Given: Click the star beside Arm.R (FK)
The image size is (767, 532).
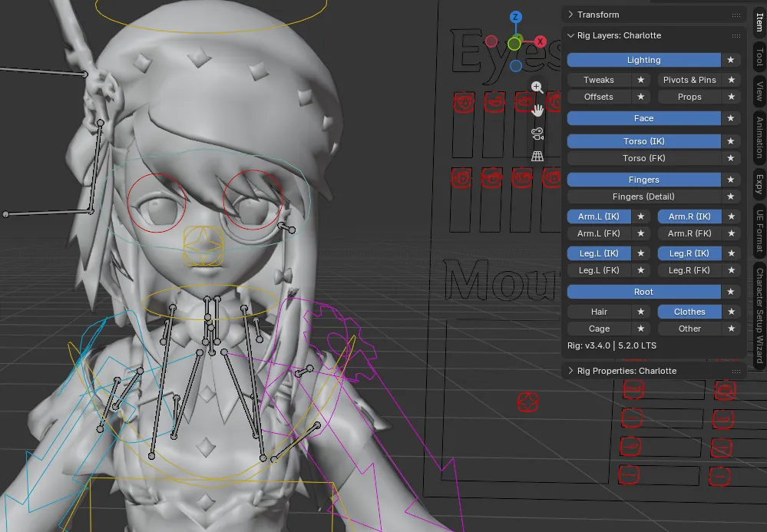Looking at the screenshot, I should pos(731,233).
